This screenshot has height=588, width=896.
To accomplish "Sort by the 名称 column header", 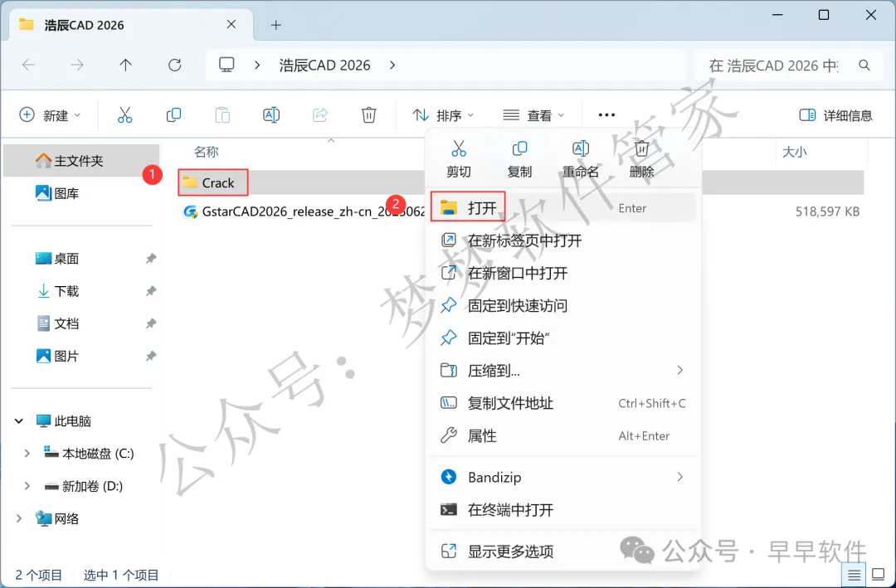I will pyautogui.click(x=207, y=152).
